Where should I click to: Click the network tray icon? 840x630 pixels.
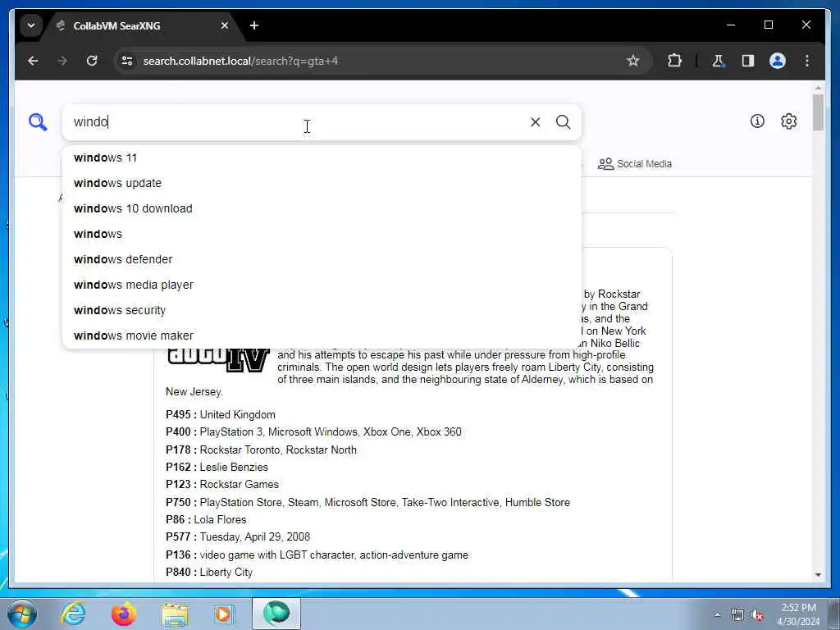tap(737, 615)
